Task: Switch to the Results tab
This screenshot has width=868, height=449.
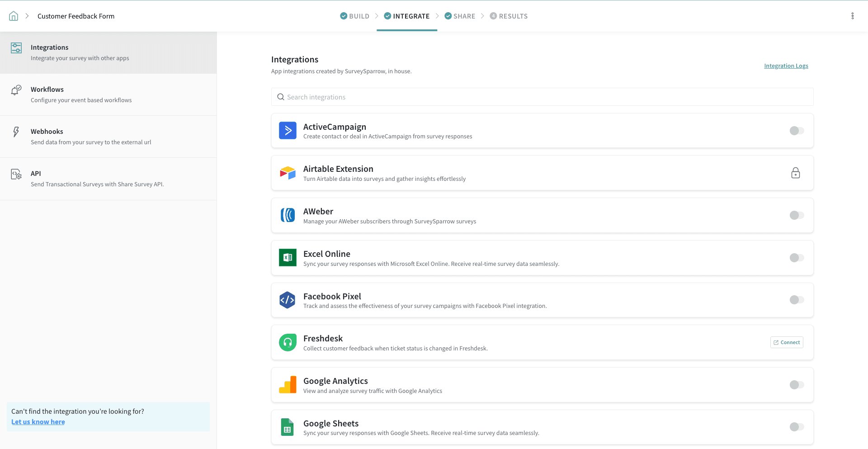Action: (509, 16)
